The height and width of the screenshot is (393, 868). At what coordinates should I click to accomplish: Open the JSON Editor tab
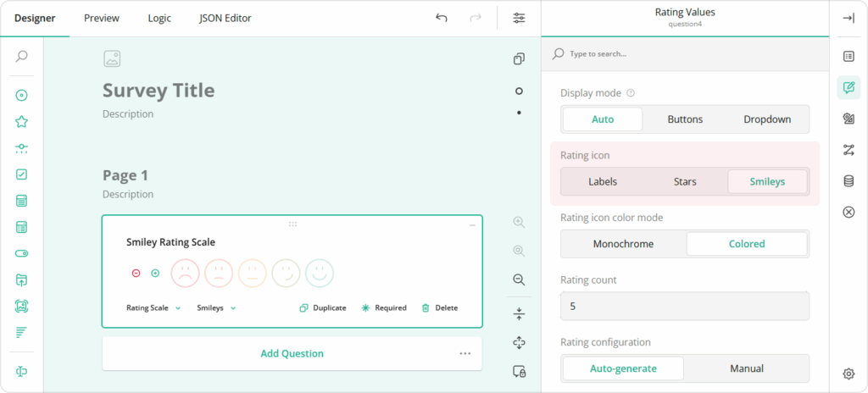click(x=225, y=18)
